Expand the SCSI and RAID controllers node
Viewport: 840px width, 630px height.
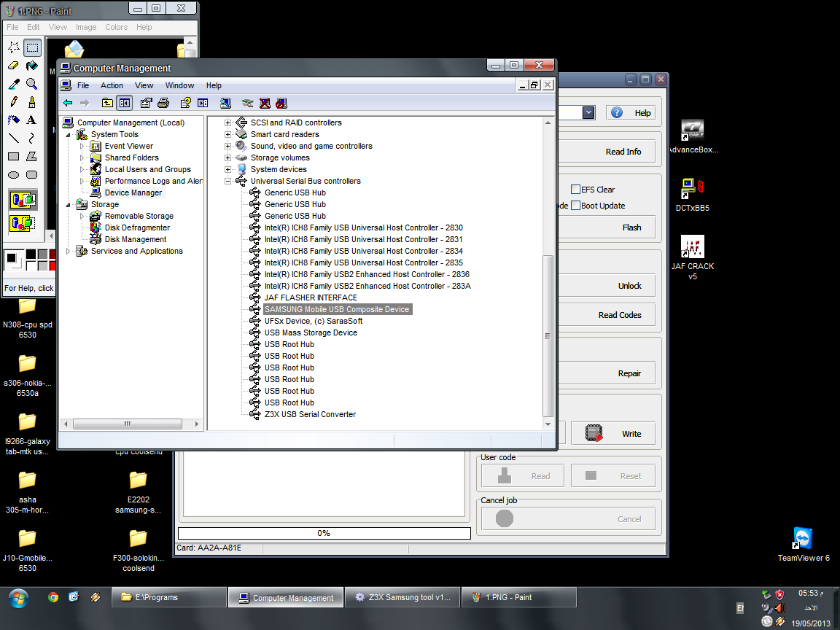pos(227,122)
